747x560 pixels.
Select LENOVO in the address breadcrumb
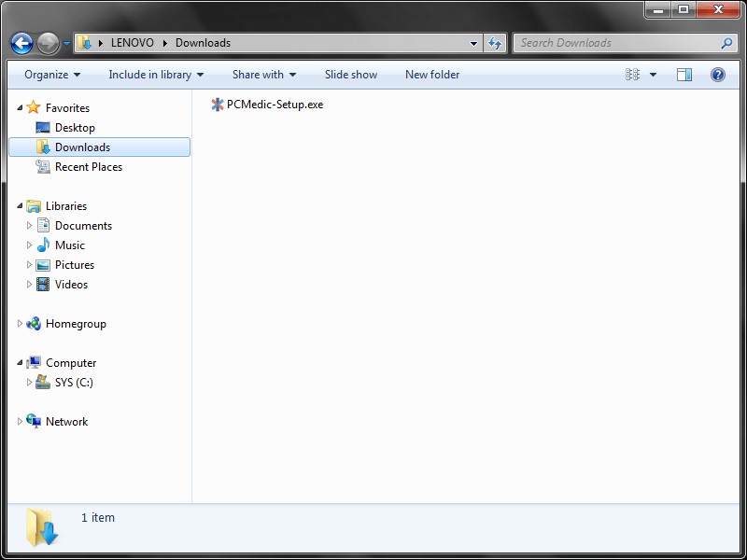coord(133,43)
